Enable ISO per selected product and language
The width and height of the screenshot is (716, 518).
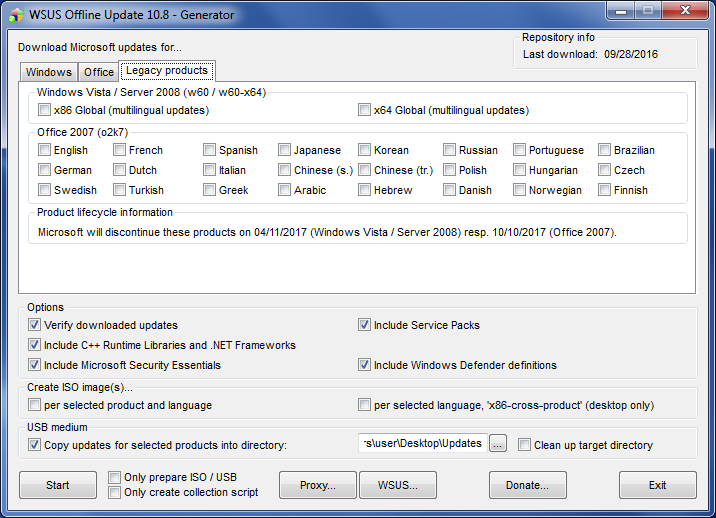click(34, 405)
